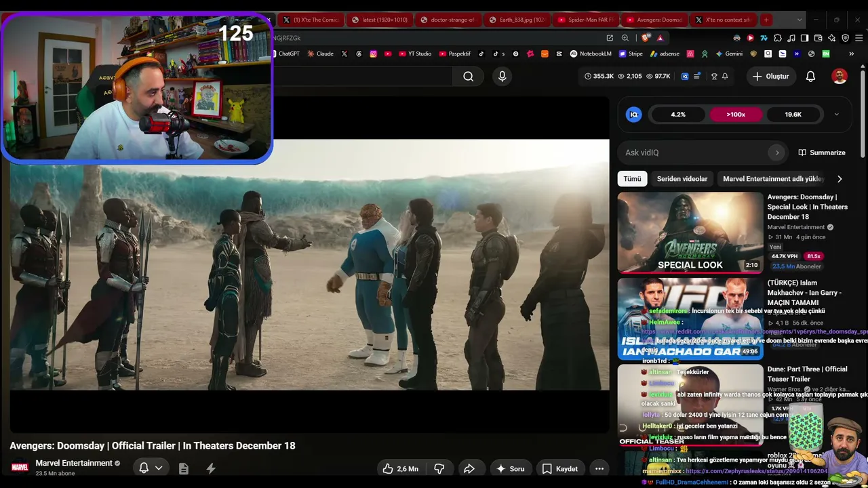The image size is (868, 488).
Task: Expand the vidIQ stats panel chevron
Action: 836,115
